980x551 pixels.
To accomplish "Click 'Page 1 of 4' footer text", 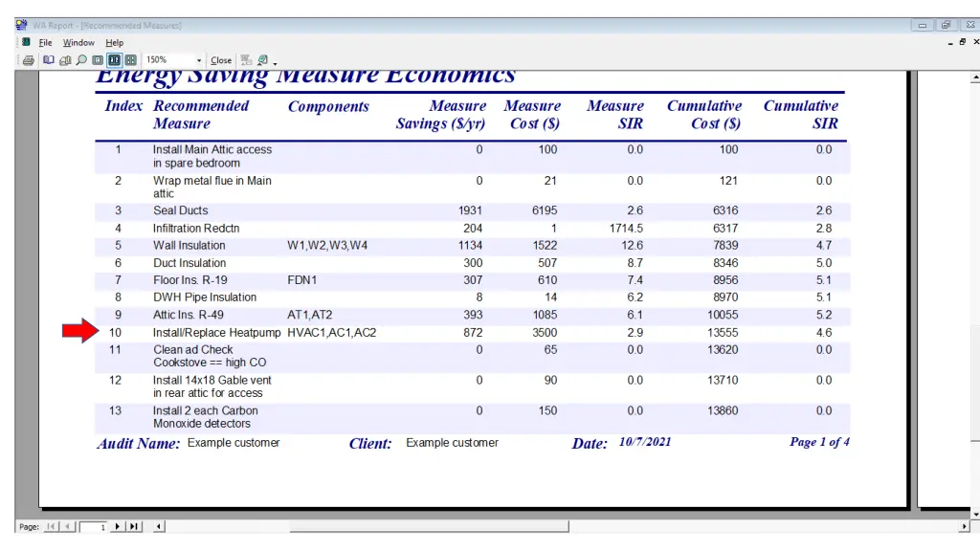I will pyautogui.click(x=819, y=442).
